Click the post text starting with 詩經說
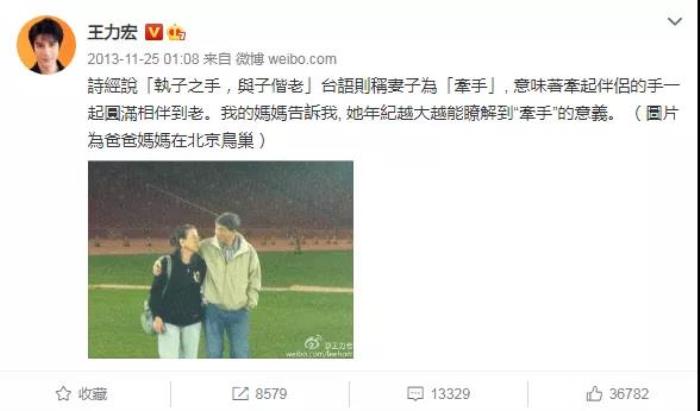 point(383,113)
